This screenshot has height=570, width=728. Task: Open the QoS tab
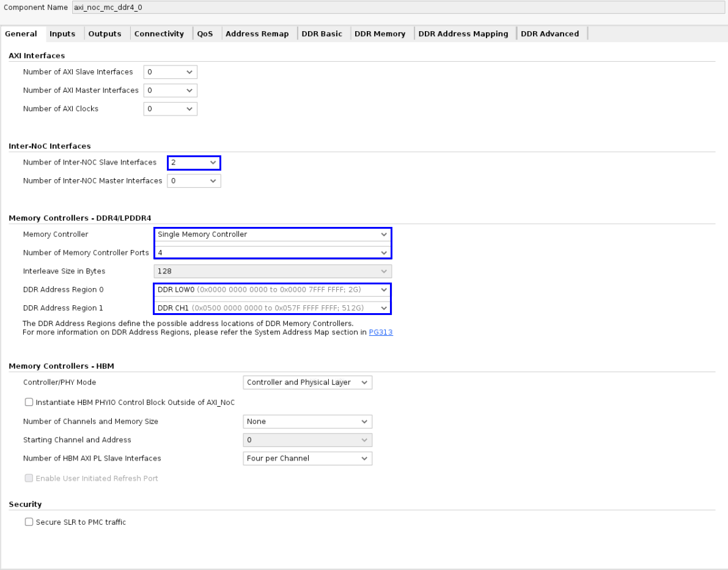coord(205,34)
